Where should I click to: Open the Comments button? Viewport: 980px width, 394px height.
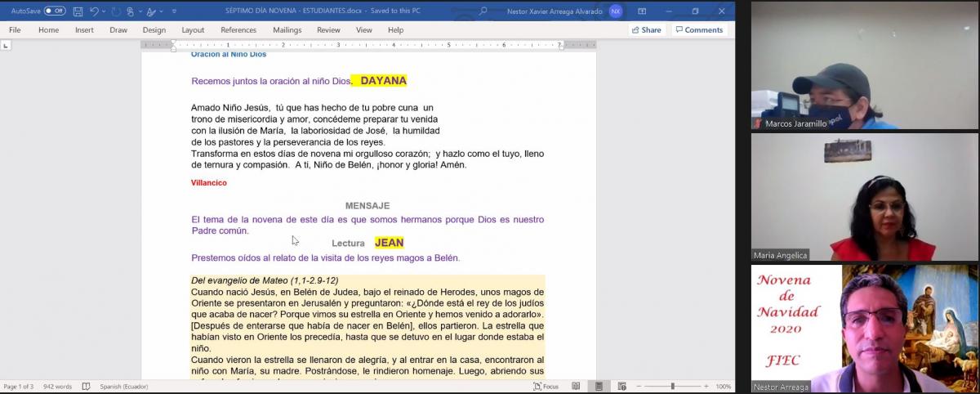[x=699, y=30]
